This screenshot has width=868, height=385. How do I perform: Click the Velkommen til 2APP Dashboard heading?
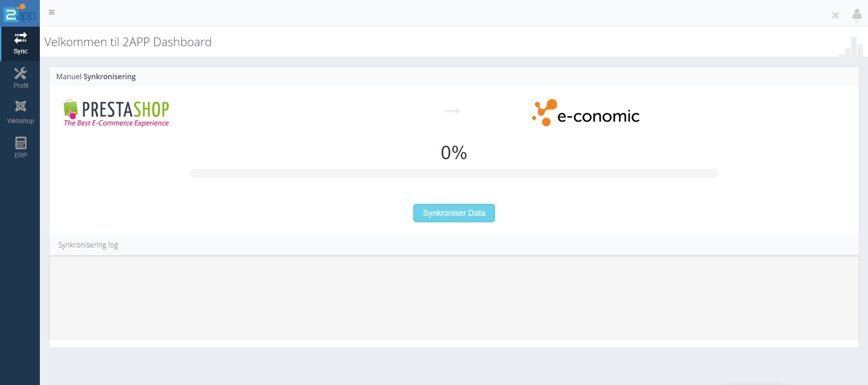coord(128,42)
